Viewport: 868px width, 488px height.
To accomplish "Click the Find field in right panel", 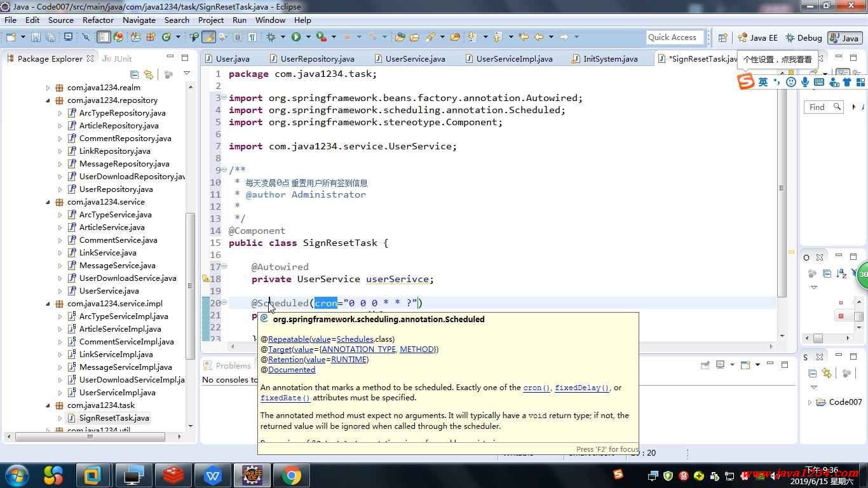I will coord(824,107).
